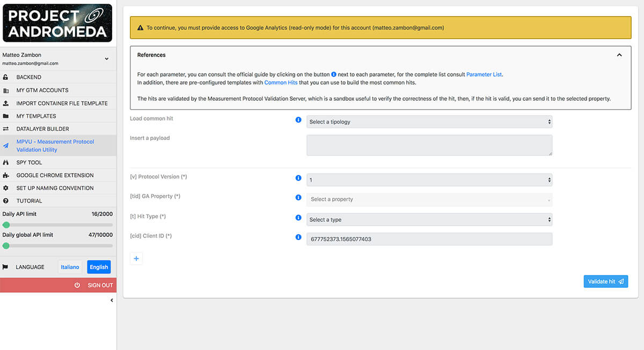Click the info icon for Protocol Version
The image size is (644, 350).
click(298, 178)
